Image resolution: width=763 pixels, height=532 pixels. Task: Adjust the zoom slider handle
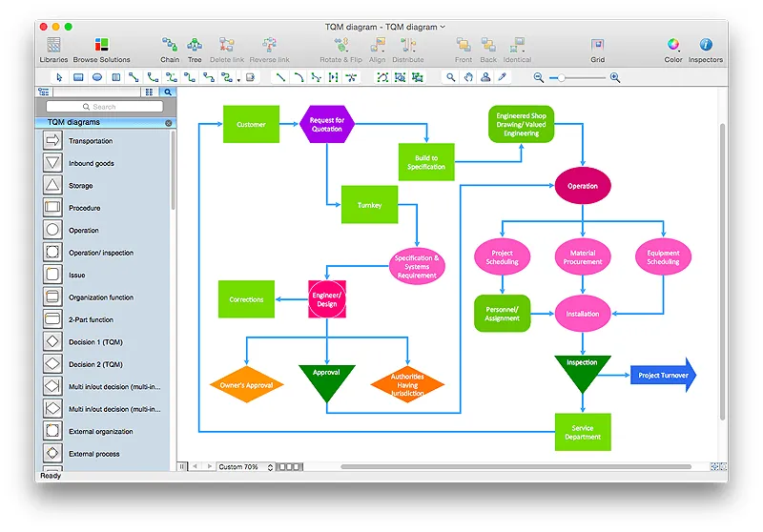pyautogui.click(x=561, y=78)
